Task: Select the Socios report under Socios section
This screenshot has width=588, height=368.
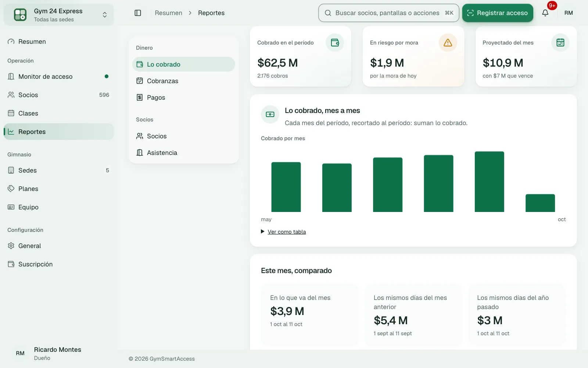Action: pos(184,136)
